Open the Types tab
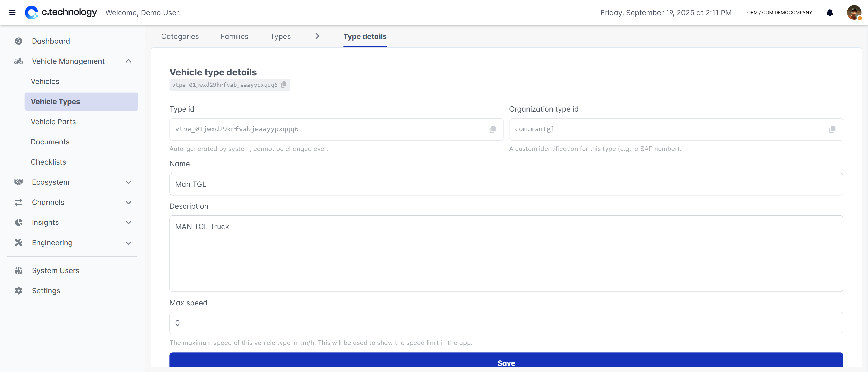 (280, 36)
